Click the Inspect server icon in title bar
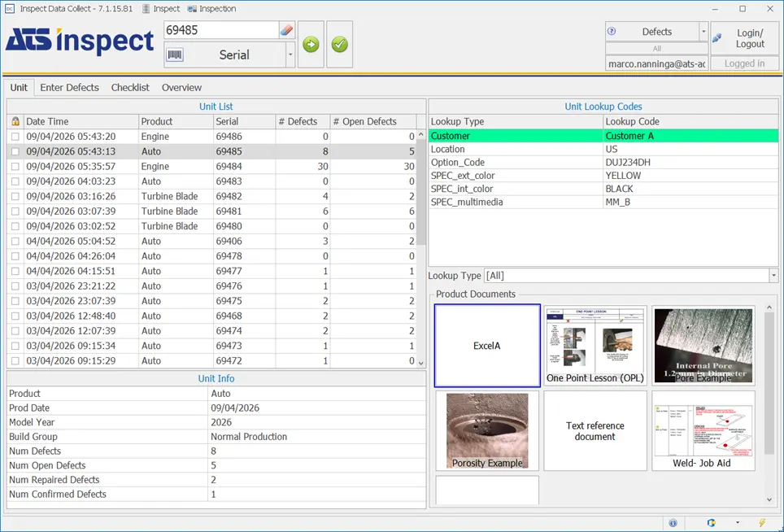The height and width of the screenshot is (532, 784). point(146,8)
